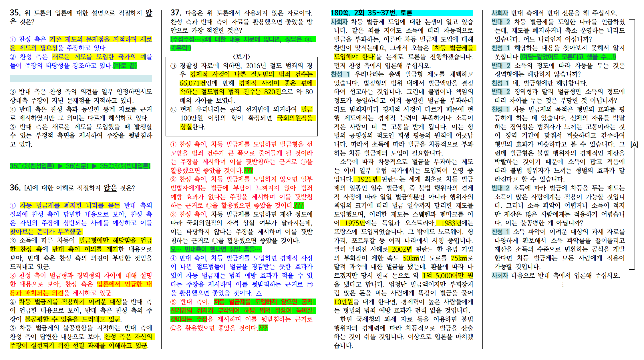
Task: Click the green '???' after question 37 choice ①
Action: [x=248, y=171]
